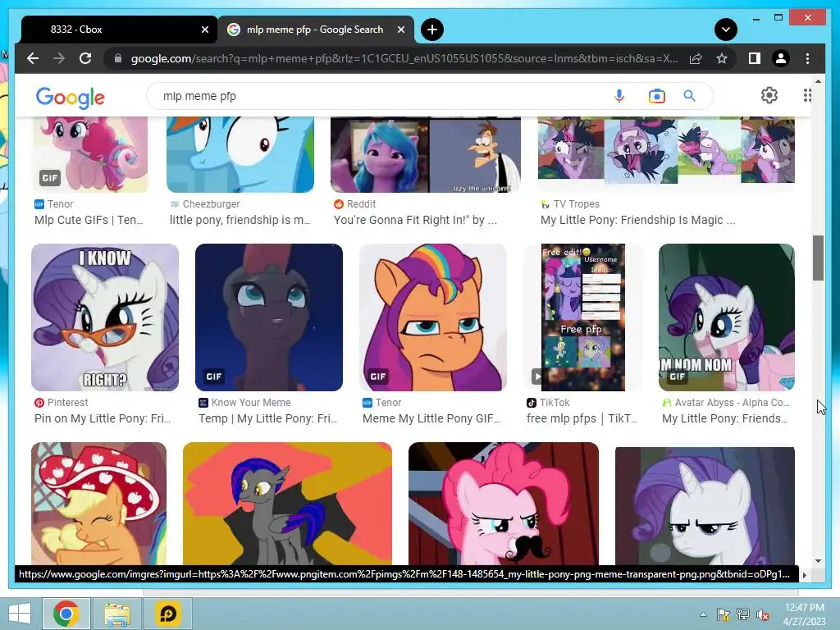Click 'Temp | My Little Pony: Fri...' title
The image size is (840, 630).
coord(268,418)
